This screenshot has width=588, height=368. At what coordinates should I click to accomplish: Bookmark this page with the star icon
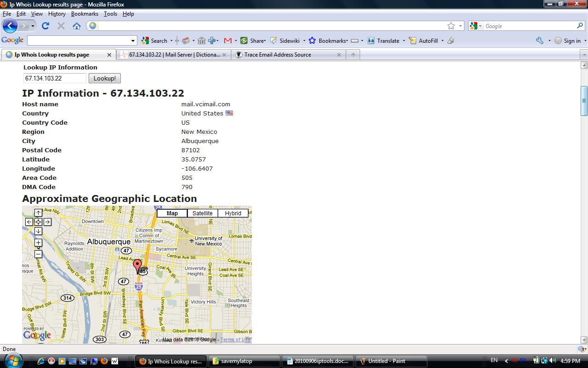tap(451, 26)
